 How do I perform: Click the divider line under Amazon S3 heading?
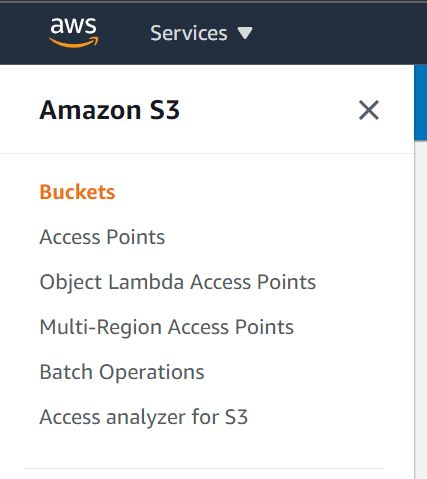click(x=207, y=153)
